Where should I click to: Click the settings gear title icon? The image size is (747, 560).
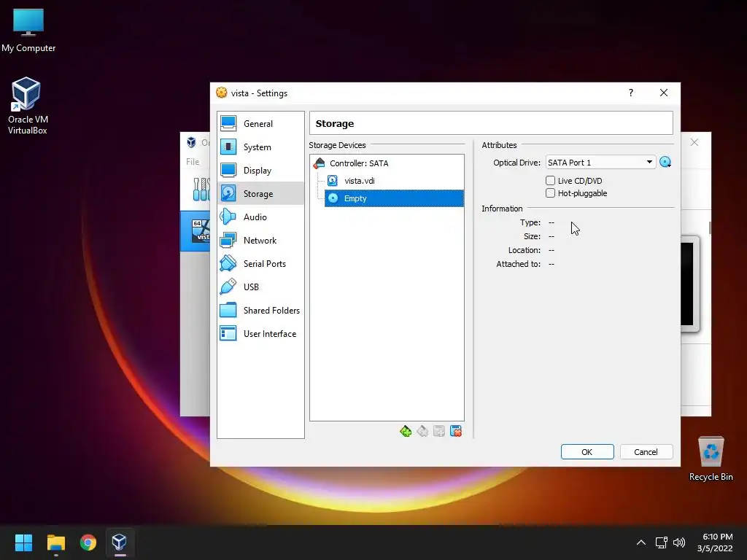(222, 93)
